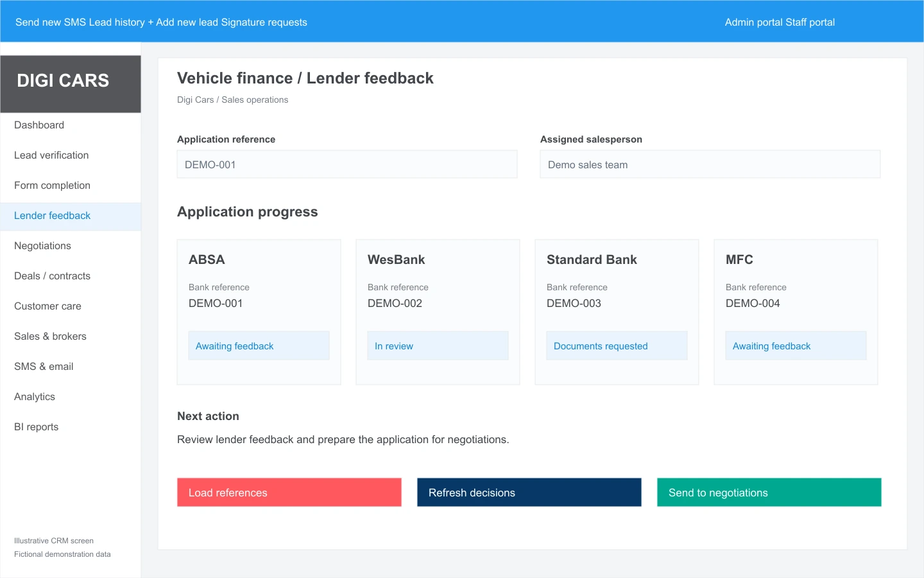Open Signature requests from the top bar
924x578 pixels.
(264, 22)
